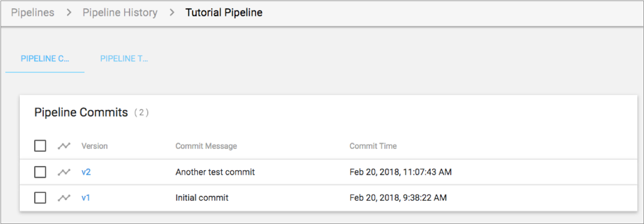Viewport: 644px width, 224px height.
Task: Navigate to Pipeline History breadcrumb
Action: pos(120,13)
